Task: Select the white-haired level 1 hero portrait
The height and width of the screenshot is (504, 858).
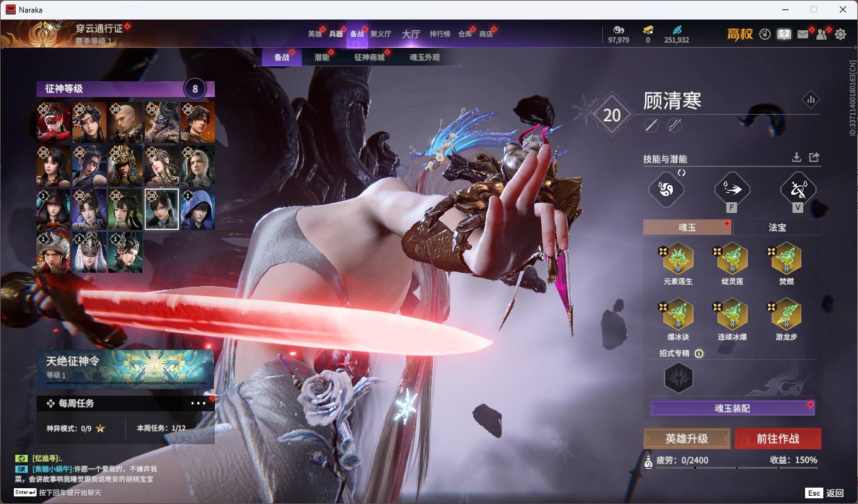Action: (89, 252)
